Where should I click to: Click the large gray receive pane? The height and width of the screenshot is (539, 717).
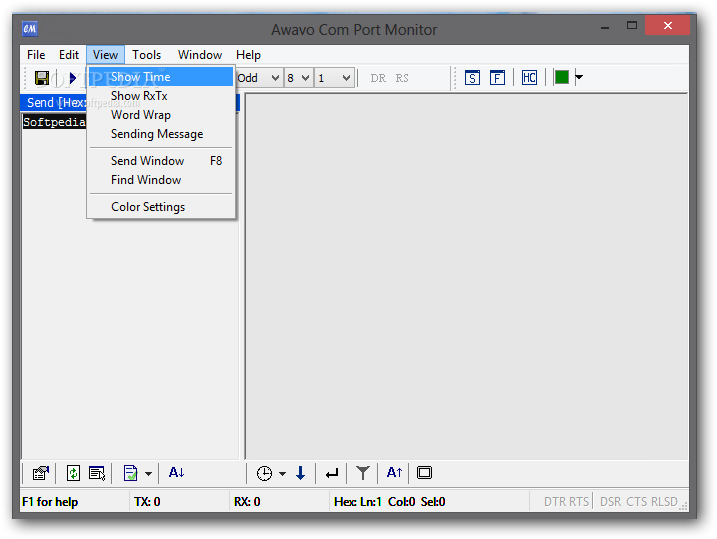coord(466,276)
